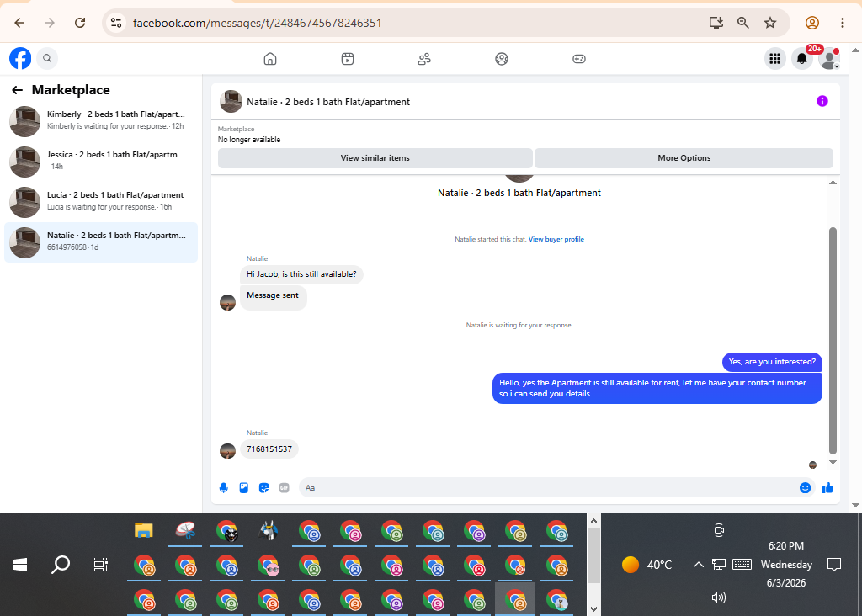862x616 pixels.
Task: Click the 'No longer available' status text
Action: (249, 141)
